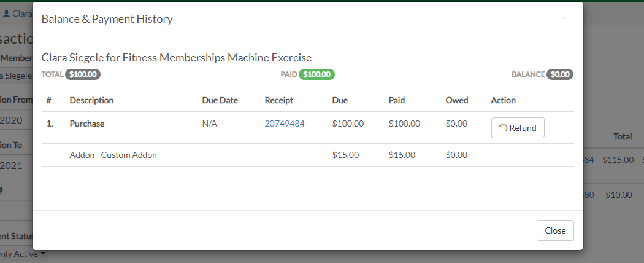The width and height of the screenshot is (644, 263).
Task: Click the dialog title Balance & Payment History
Action: [107, 19]
